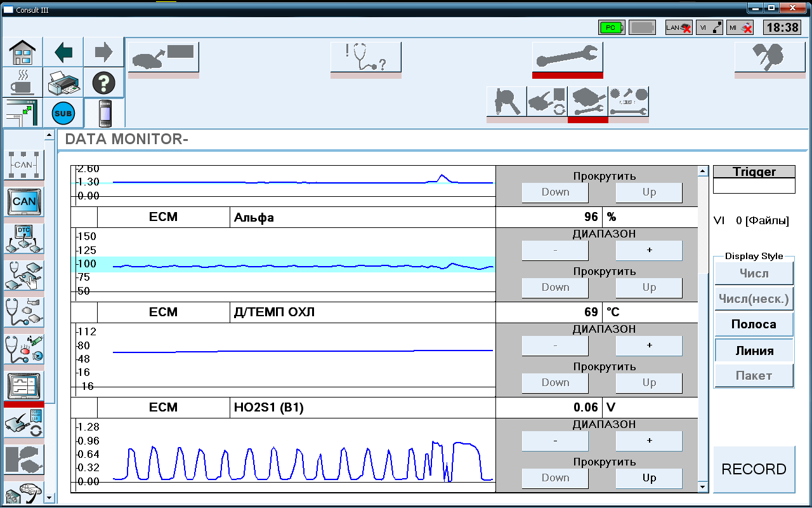
Task: Open the printer icon
Action: (63, 83)
